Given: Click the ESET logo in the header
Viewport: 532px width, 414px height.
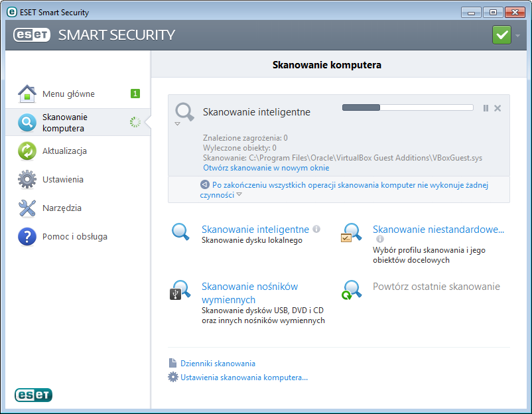Looking at the screenshot, I should (32, 34).
